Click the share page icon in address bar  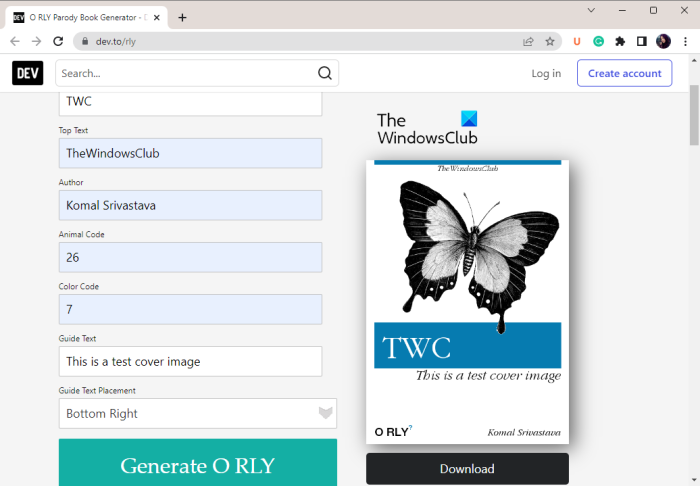click(528, 42)
